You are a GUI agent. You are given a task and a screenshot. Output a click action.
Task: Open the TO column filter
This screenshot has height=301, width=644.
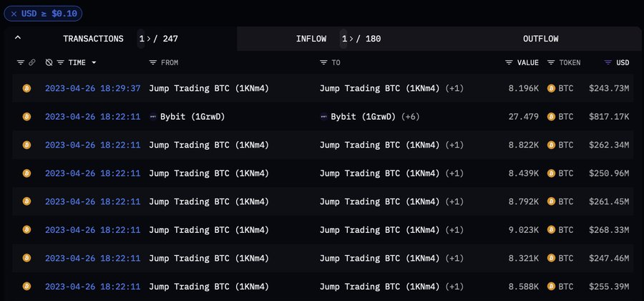[x=324, y=63]
